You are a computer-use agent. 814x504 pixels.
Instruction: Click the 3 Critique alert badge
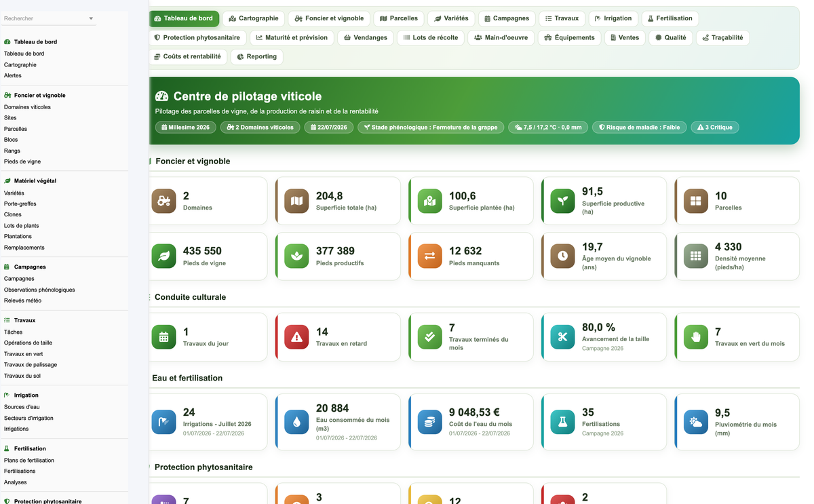[x=715, y=127]
